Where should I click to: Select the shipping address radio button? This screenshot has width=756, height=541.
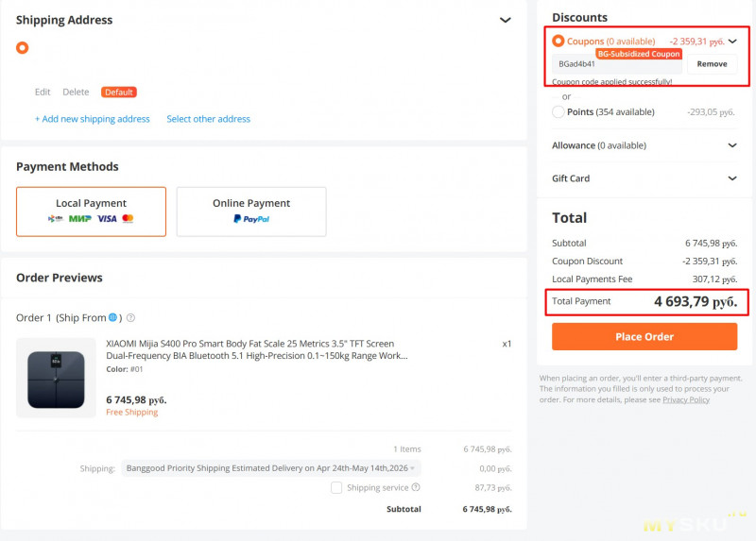[23, 47]
